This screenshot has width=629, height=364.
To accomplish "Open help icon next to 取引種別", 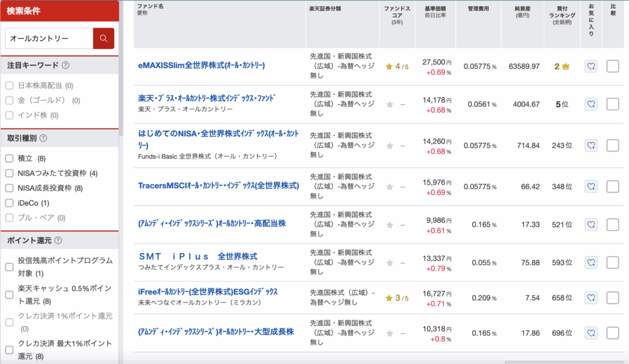I will click(44, 138).
